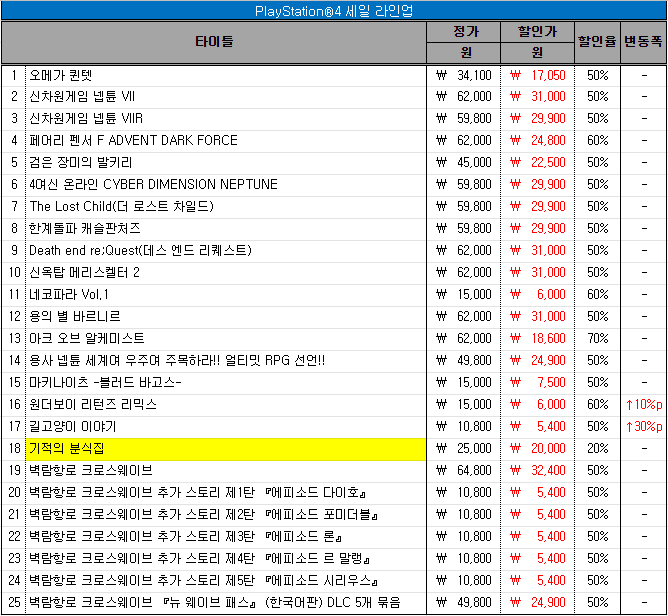This screenshot has height=616, width=668.
Task: Click row 19 title '벽람항로 크로스웨이브'
Action: click(91, 471)
